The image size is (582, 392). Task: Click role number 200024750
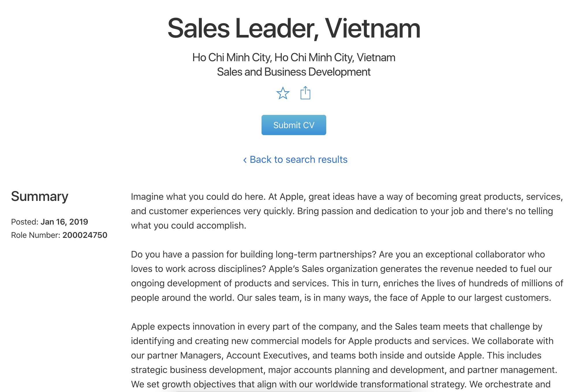coord(85,235)
